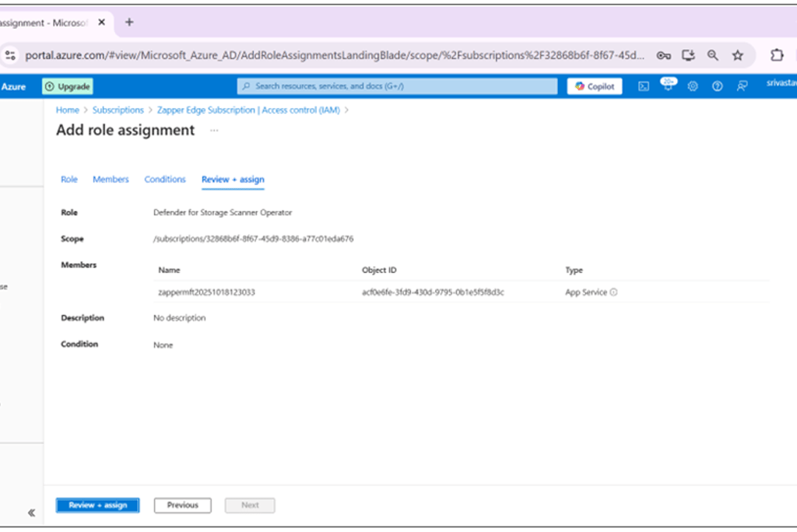
Task: Open the notifications bell icon
Action: [668, 86]
